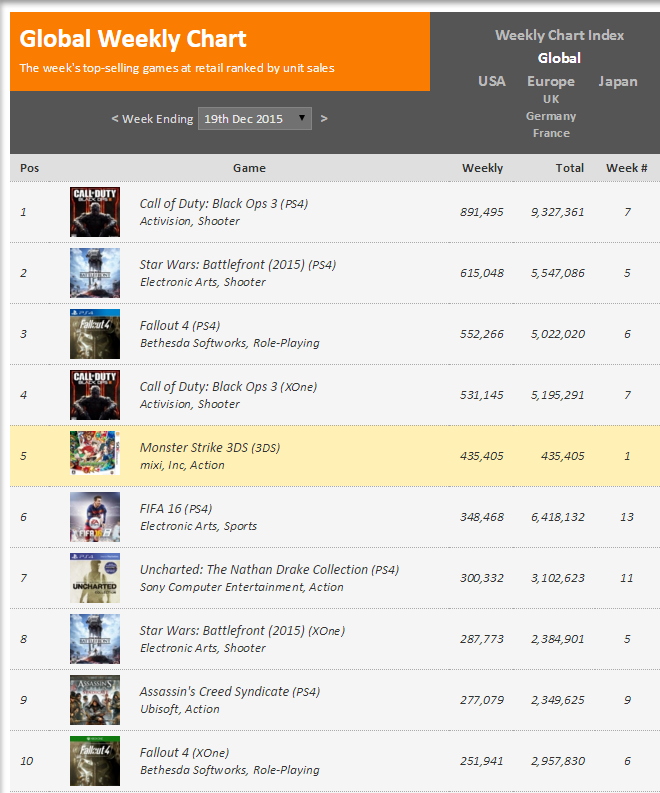The width and height of the screenshot is (660, 793).
Task: Open the Europe weekly chart
Action: pyautogui.click(x=551, y=81)
